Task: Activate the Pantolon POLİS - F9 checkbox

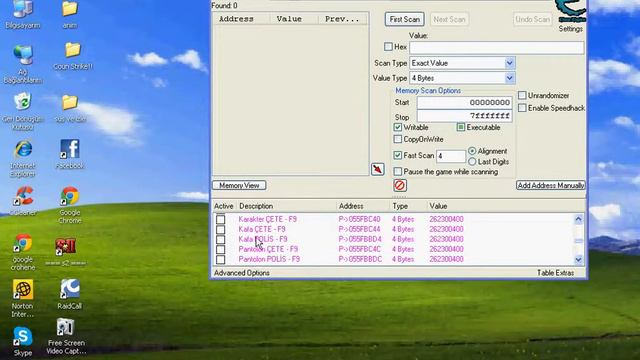Action: (x=220, y=259)
